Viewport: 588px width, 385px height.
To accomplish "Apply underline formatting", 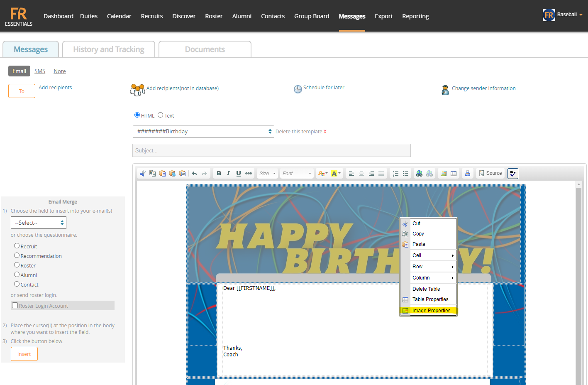I will point(239,174).
